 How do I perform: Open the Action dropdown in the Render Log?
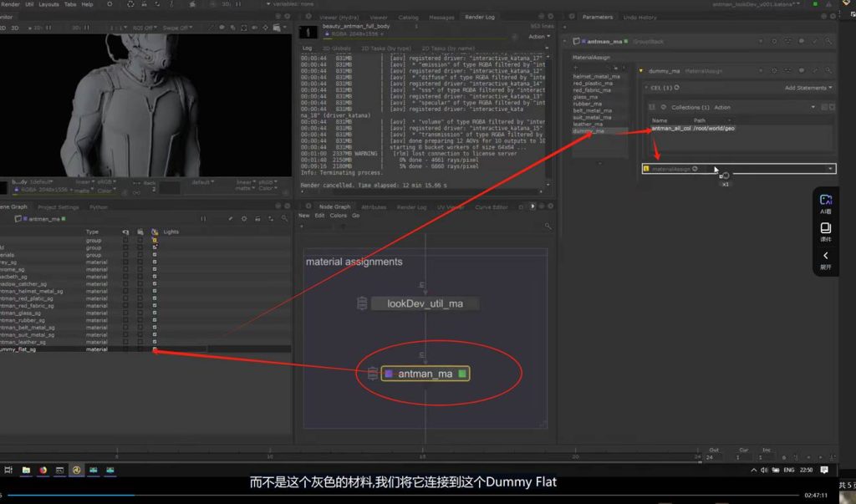(x=538, y=37)
